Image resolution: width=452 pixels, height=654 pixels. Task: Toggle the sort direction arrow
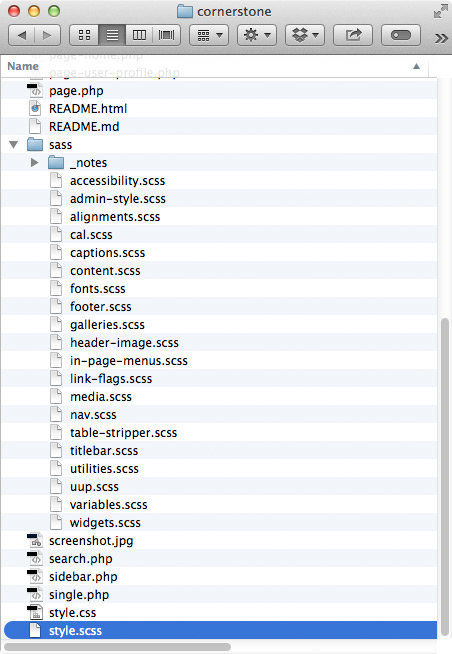pos(416,66)
